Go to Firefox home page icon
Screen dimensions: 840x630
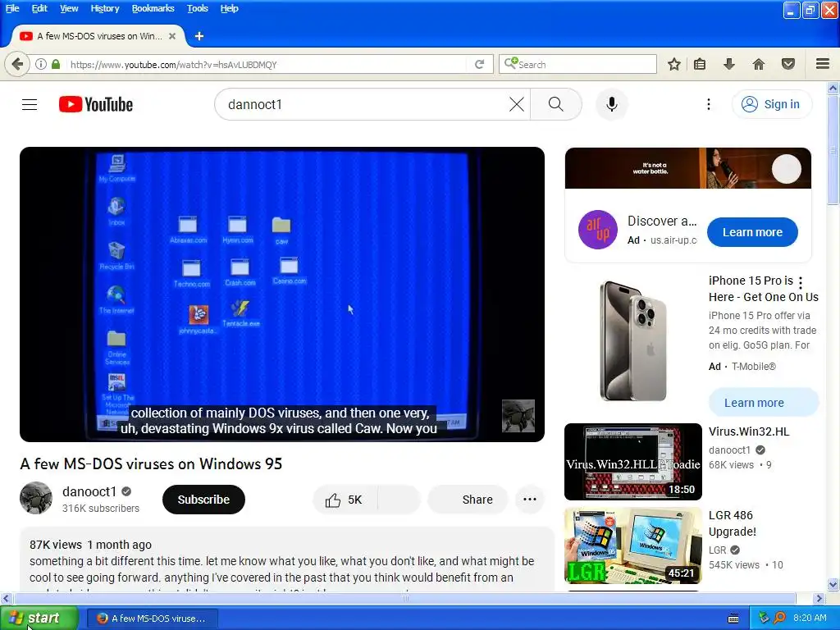759,64
